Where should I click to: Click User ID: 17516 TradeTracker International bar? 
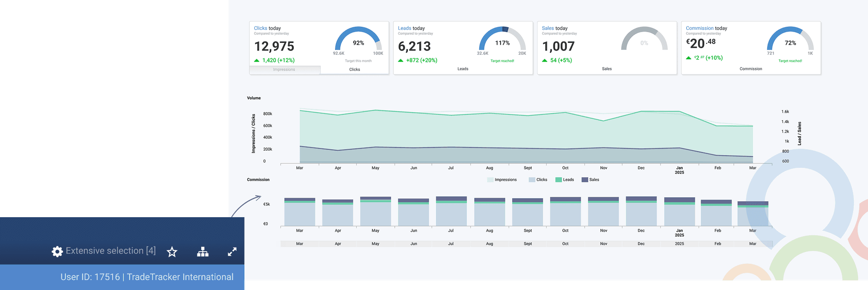click(x=122, y=277)
